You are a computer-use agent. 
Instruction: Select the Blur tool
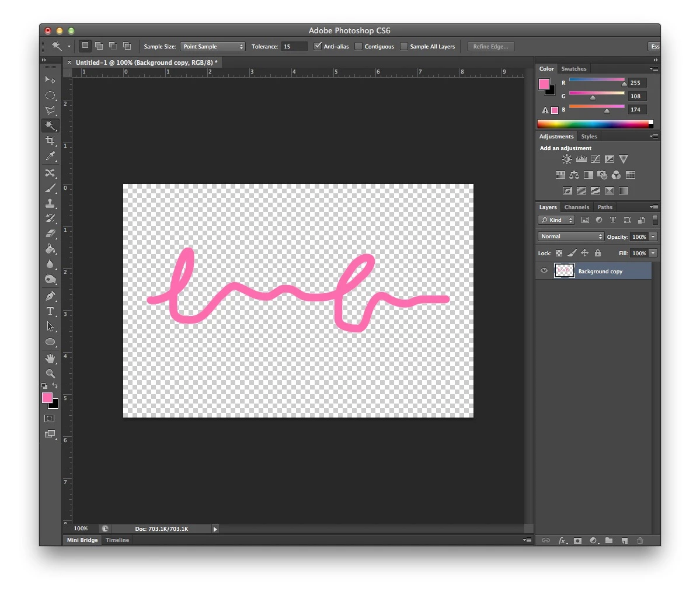(50, 265)
